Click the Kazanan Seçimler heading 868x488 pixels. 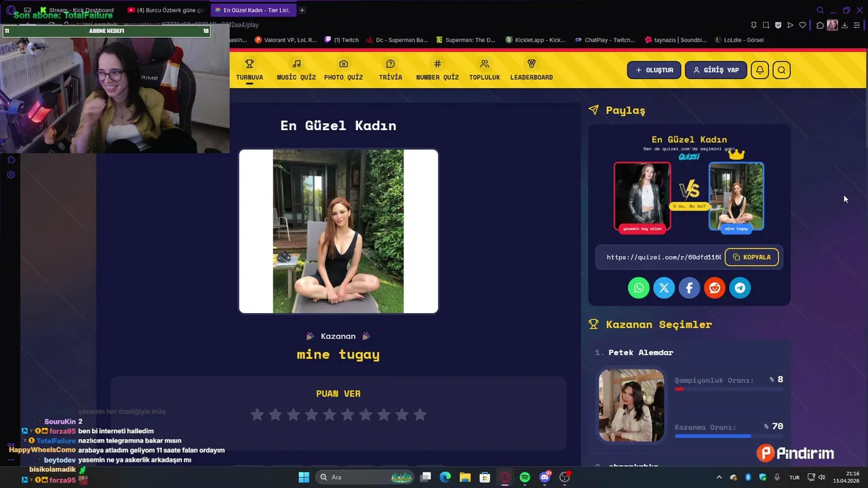coord(658,325)
